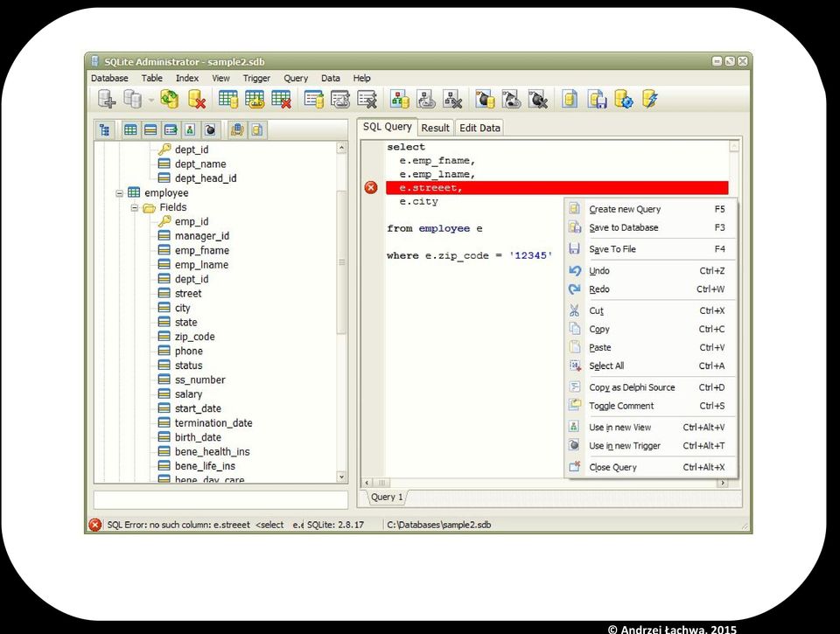This screenshot has height=634, width=840.
Task: Click the database icon with red X
Action: (197, 99)
